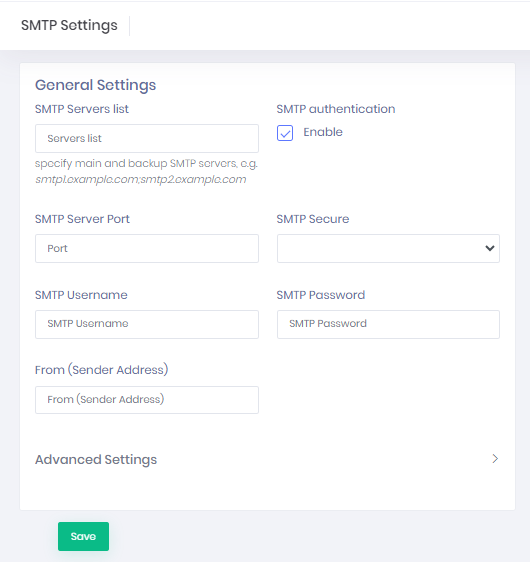Click the SMTP Secure field label
The image size is (530, 562).
pos(313,219)
